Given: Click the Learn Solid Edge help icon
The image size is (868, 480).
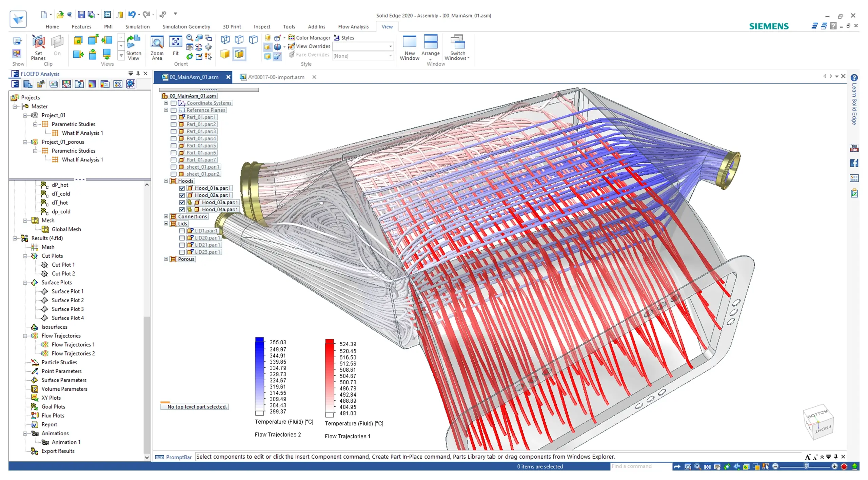Looking at the screenshot, I should (854, 78).
